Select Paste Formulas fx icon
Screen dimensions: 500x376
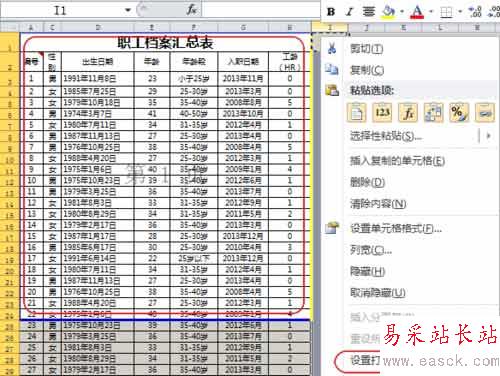tap(408, 112)
